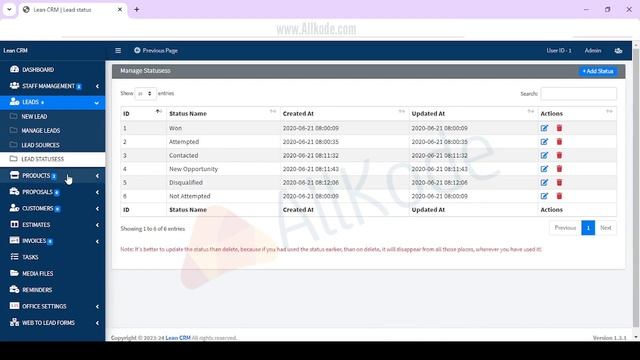Edit the Attempted status
640x360 pixels.
(x=544, y=142)
